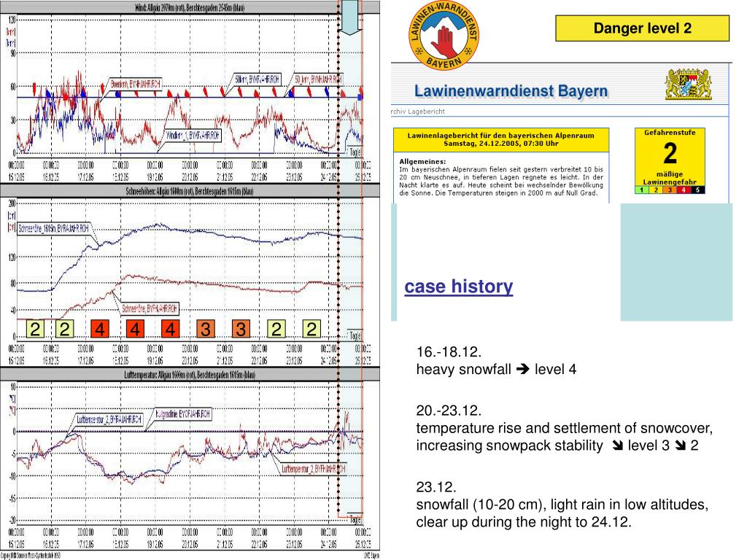Click the 'Allgemeines:' report paragraph heading
The image size is (747, 560).
pyautogui.click(x=422, y=161)
